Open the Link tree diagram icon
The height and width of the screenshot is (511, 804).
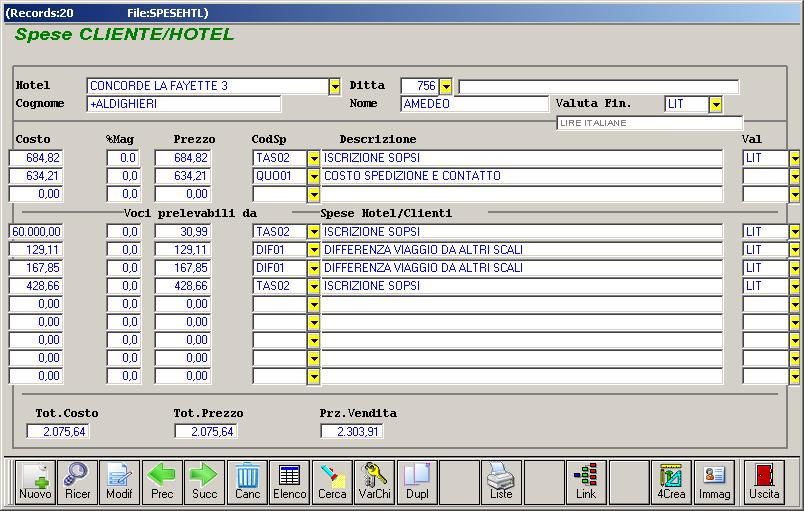586,482
